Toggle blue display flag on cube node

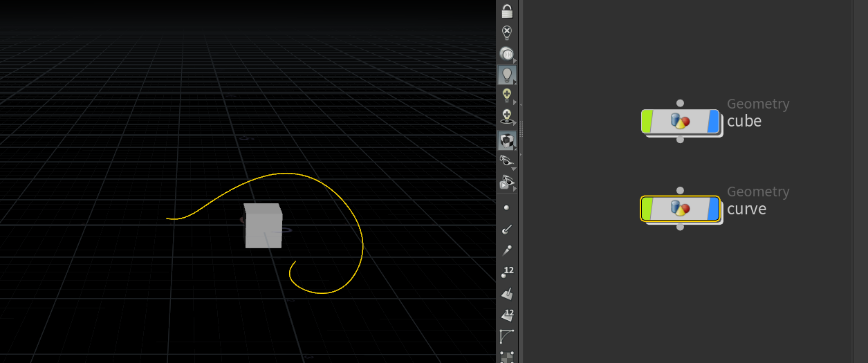pyautogui.click(x=714, y=121)
